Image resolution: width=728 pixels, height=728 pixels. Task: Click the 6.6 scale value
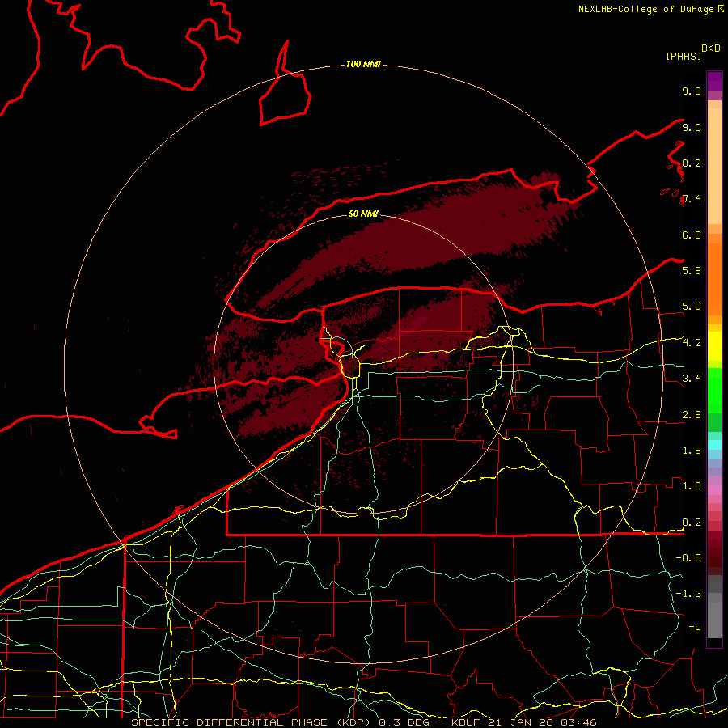692,235
